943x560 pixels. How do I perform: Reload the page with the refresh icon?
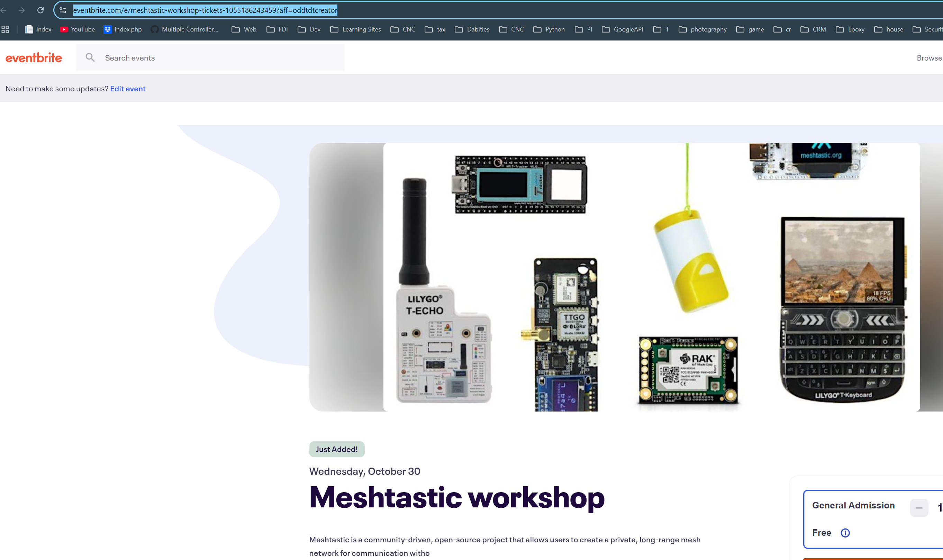pos(40,10)
